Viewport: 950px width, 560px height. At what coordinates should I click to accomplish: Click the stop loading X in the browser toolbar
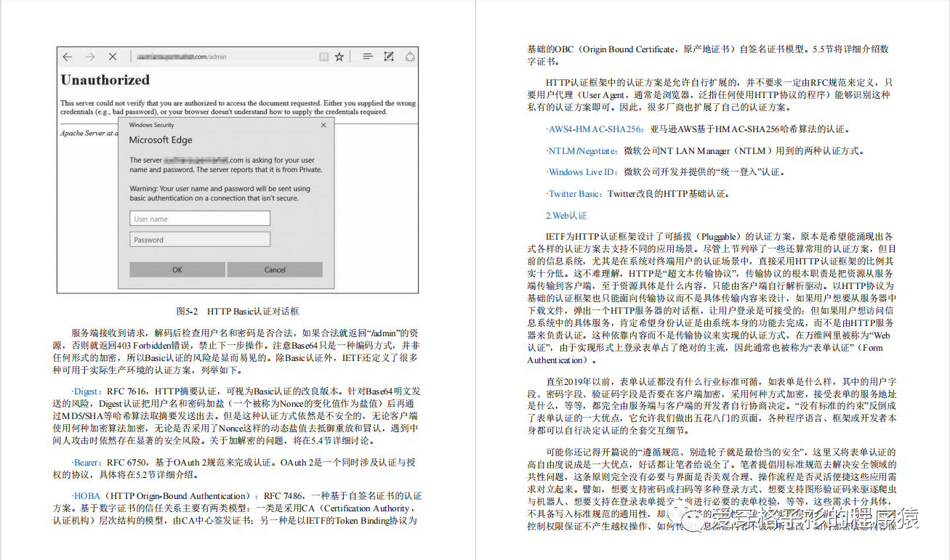click(112, 57)
